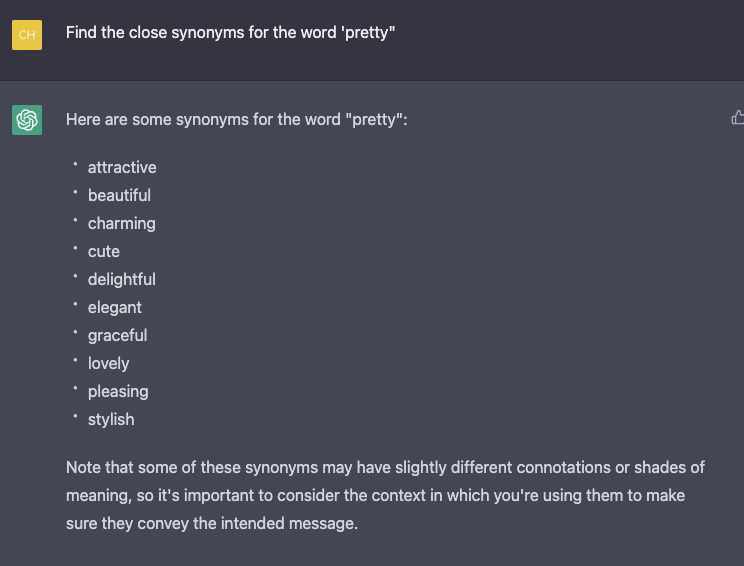Click the 'cute' list entry
Image resolution: width=744 pixels, height=566 pixels.
(x=103, y=251)
